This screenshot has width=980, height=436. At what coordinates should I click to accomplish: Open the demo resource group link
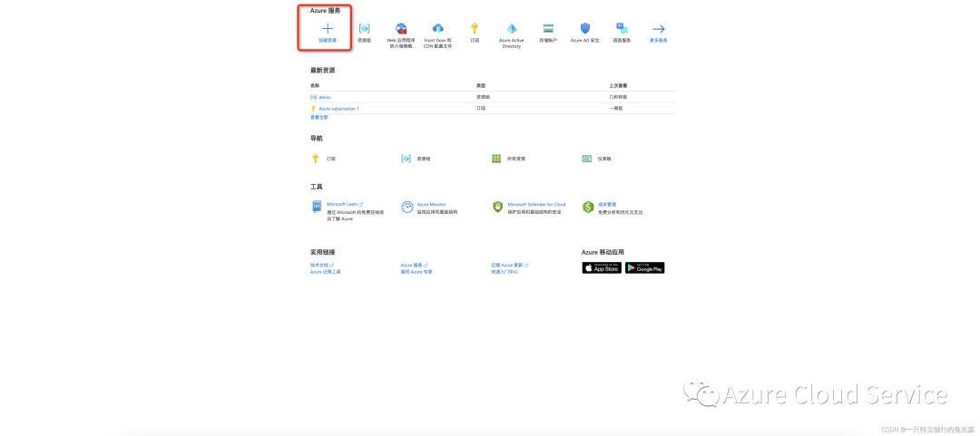pyautogui.click(x=324, y=97)
